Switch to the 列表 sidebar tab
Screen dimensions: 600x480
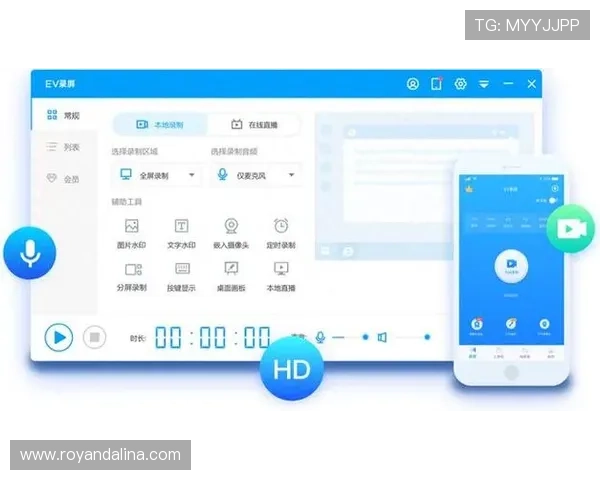tap(64, 147)
